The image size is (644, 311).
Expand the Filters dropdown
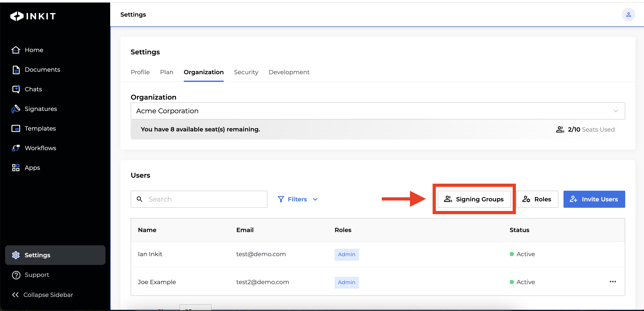pos(297,199)
